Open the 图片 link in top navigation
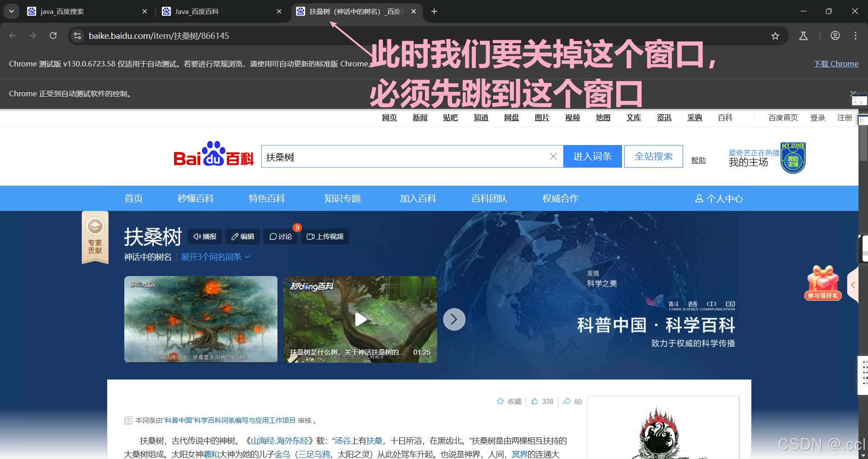Image resolution: width=868 pixels, height=459 pixels. coord(542,117)
